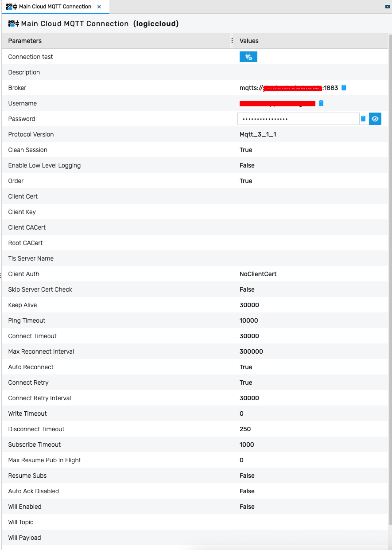Screen dimensions: 392x550
Task: Copy the Broker address using its clipboard icon
Action: [x=344, y=87]
